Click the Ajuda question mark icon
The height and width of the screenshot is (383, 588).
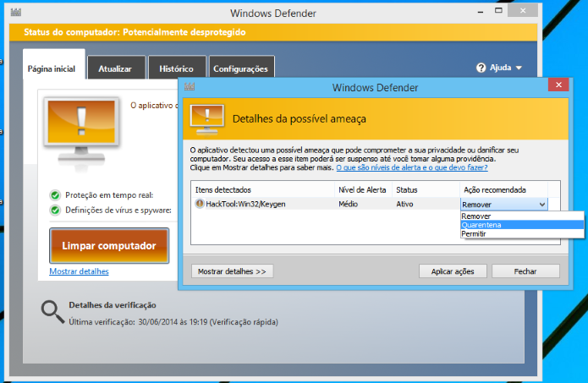[x=481, y=68]
